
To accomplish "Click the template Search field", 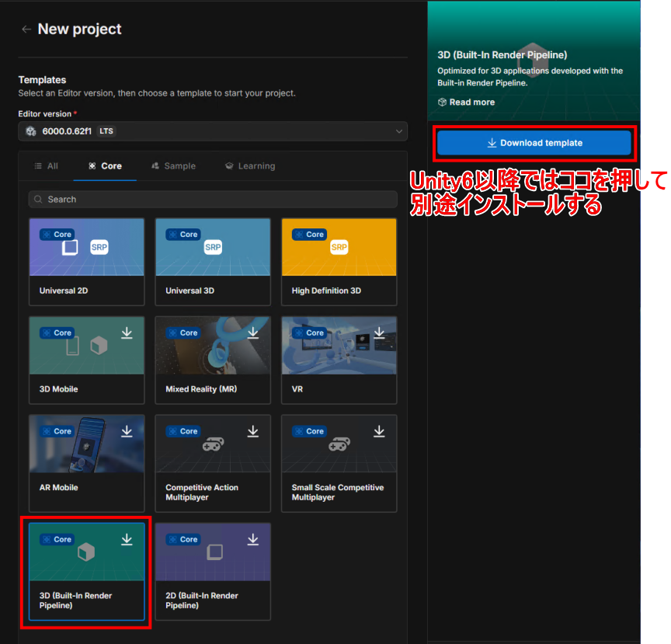I will (x=212, y=200).
